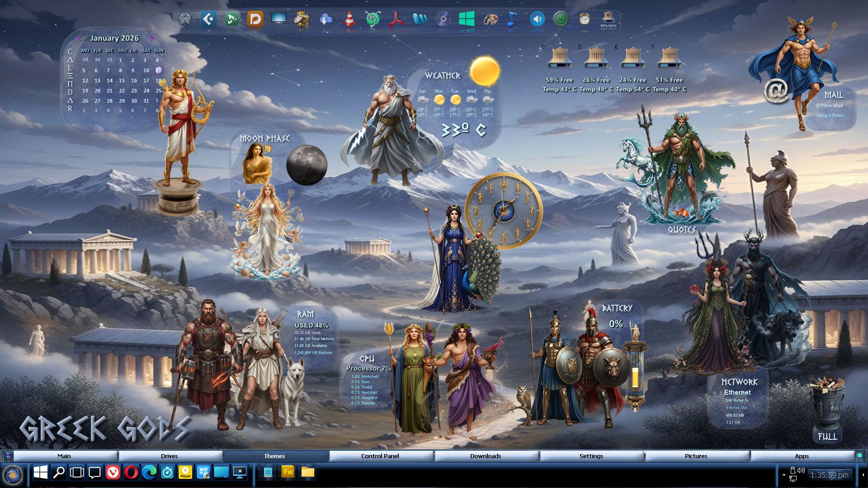
Task: Open the Pictures tab
Action: coord(696,456)
